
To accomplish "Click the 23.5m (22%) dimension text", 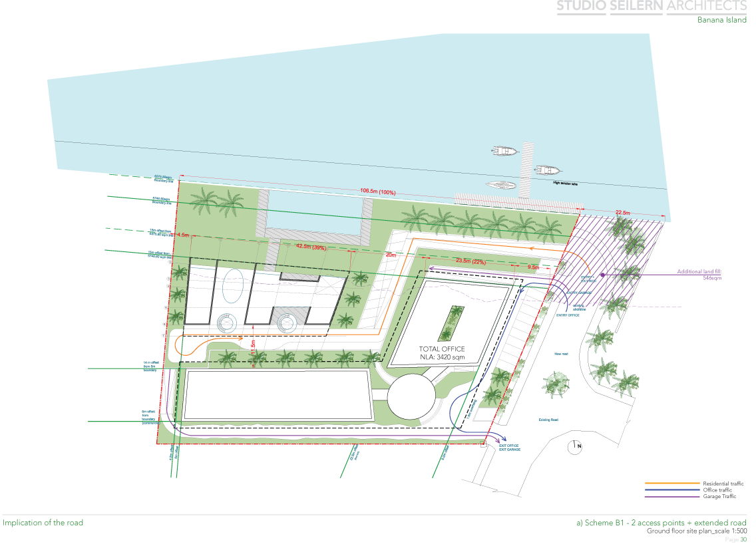I will click(x=469, y=261).
